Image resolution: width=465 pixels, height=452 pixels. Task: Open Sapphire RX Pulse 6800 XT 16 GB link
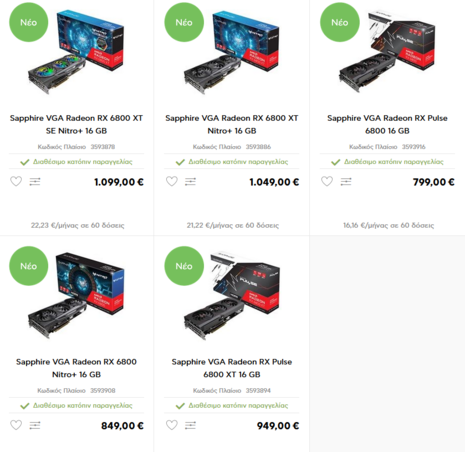[x=232, y=368]
